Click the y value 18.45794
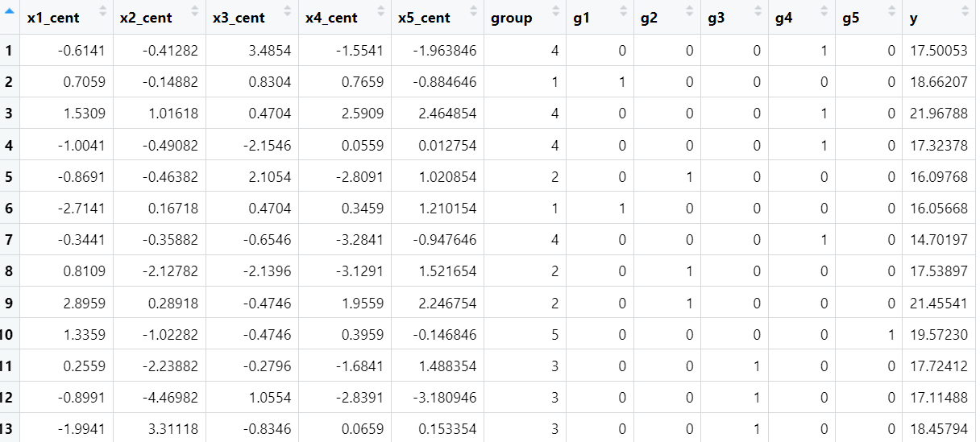This screenshot has width=980, height=442. (x=939, y=430)
